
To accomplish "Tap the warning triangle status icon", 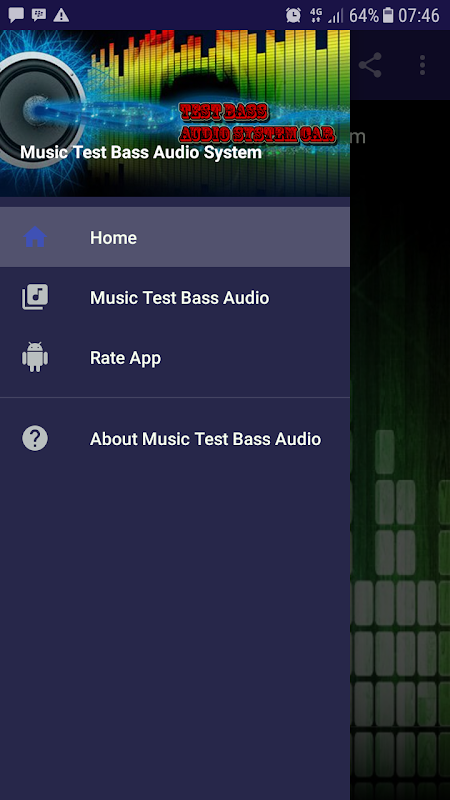I will pyautogui.click(x=61, y=15).
